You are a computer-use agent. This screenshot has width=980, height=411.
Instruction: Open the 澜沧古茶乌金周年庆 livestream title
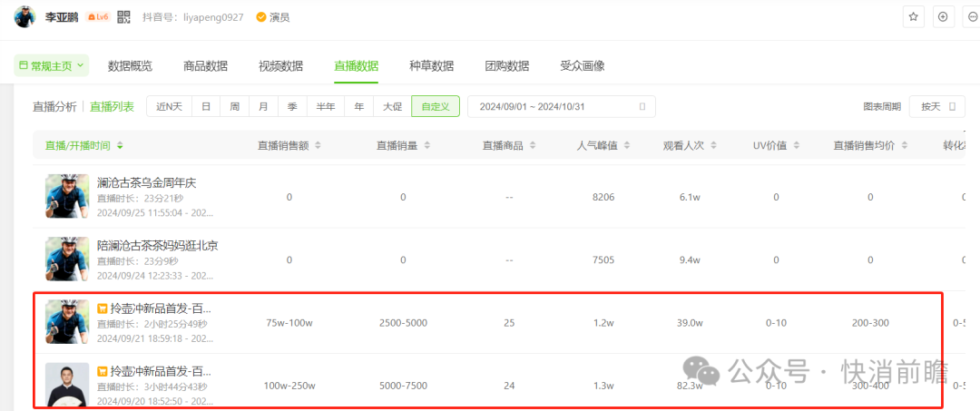147,183
